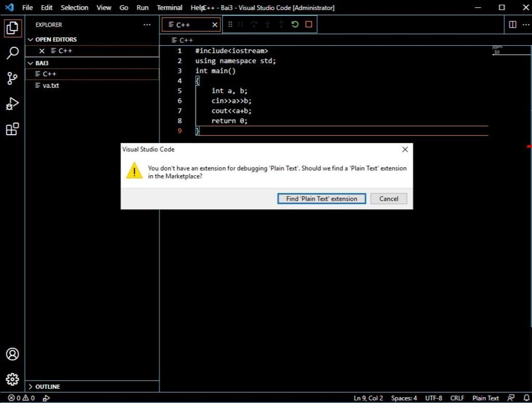532x403 pixels.
Task: Restart the debug session with green arrow
Action: tap(295, 24)
